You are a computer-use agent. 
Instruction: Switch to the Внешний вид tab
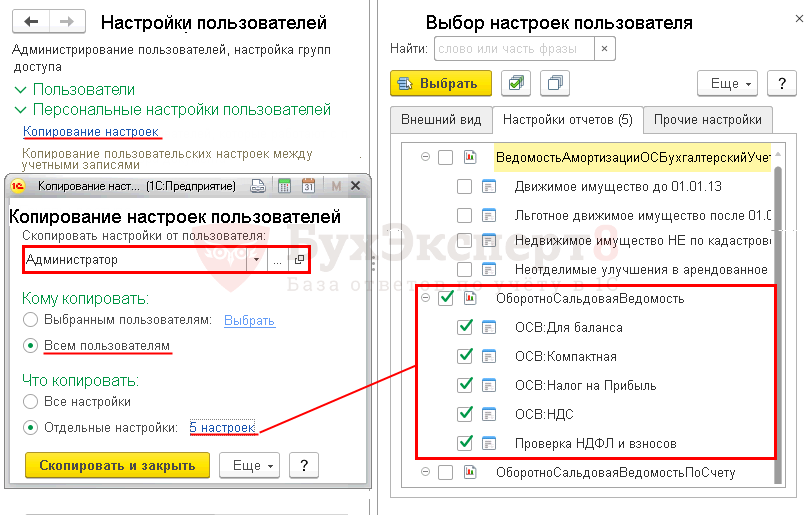tap(441, 120)
